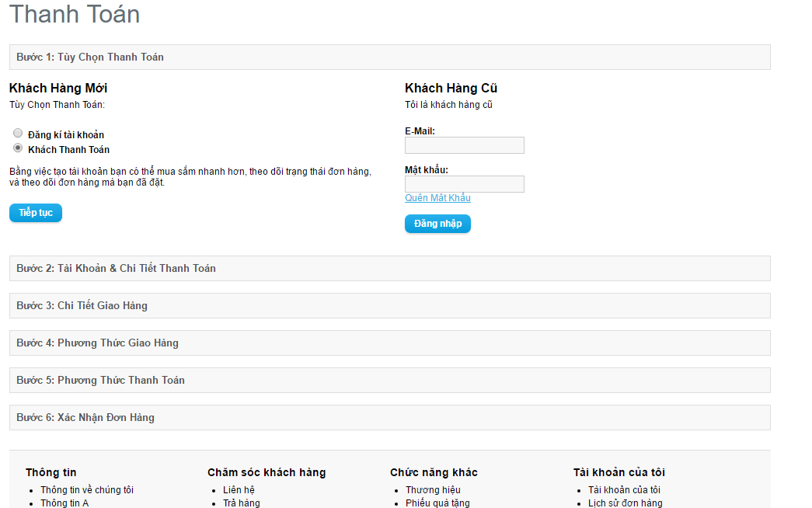This screenshot has width=812, height=508.
Task: Select the Khách Thanh Toán radio option
Action: coord(18,148)
